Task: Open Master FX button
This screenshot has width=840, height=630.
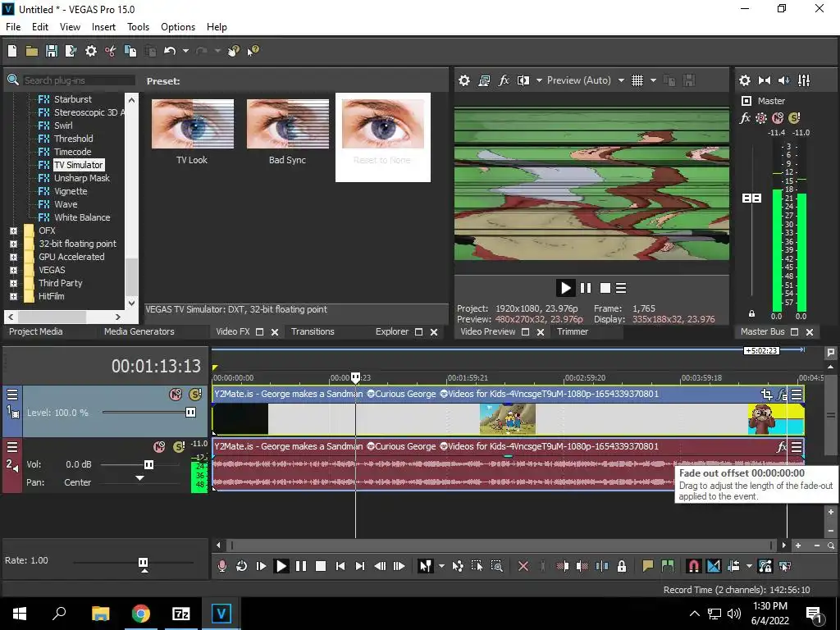Action: (x=745, y=118)
